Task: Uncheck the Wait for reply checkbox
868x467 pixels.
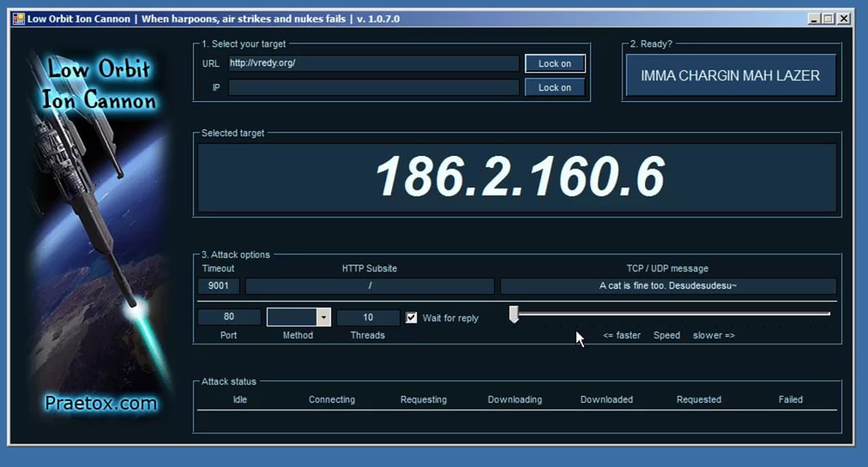Action: coord(412,318)
